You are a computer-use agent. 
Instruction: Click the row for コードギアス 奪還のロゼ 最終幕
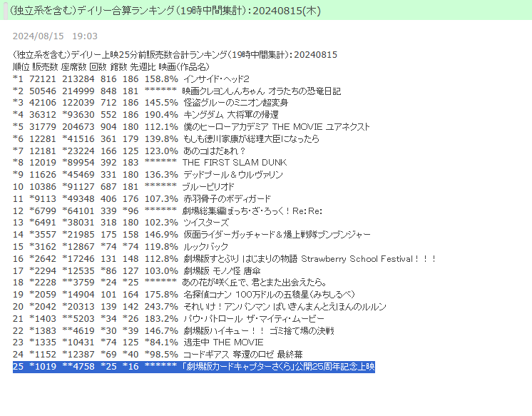(158, 355)
